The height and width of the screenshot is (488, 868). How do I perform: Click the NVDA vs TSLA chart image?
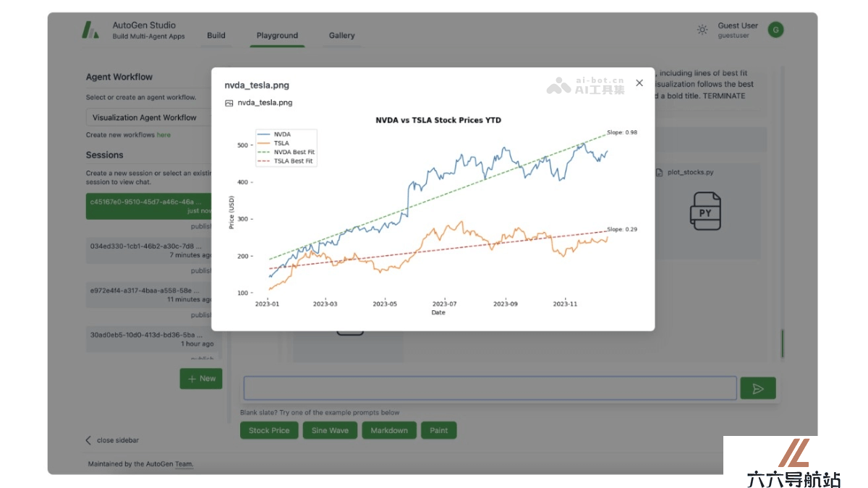pyautogui.click(x=433, y=215)
